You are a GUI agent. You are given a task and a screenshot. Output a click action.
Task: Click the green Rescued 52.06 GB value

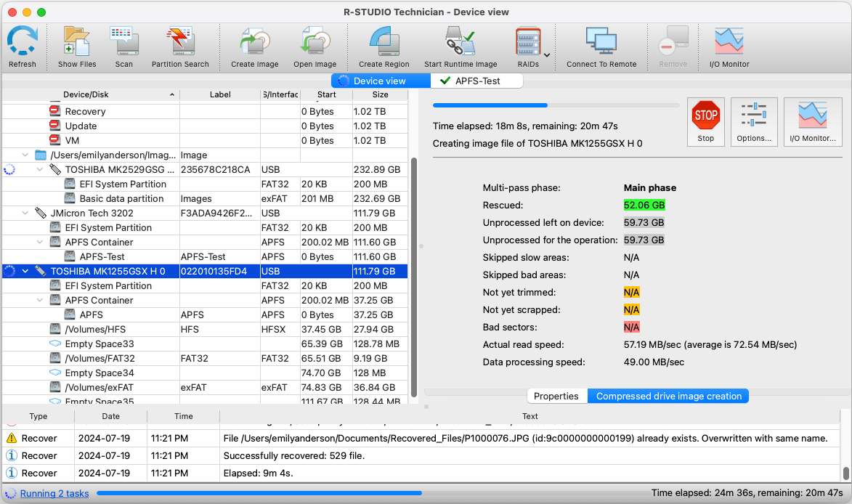644,205
